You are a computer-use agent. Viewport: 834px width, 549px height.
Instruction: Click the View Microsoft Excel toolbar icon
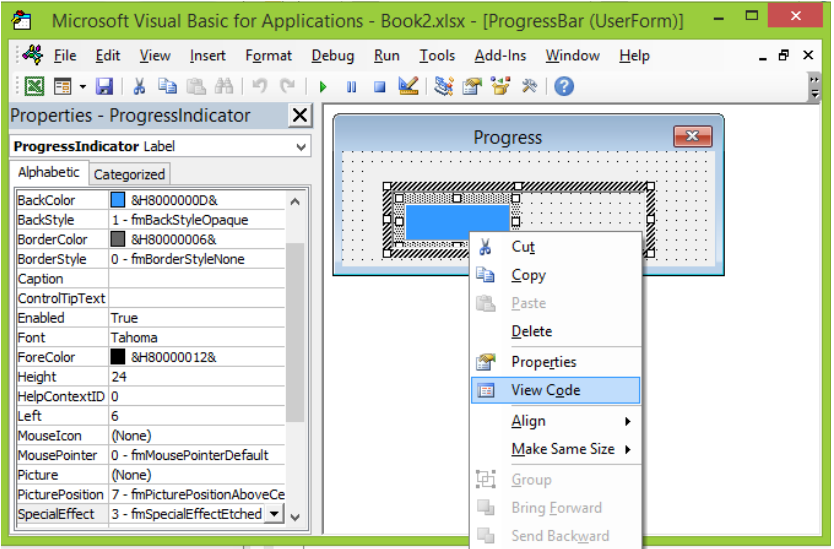click(x=35, y=86)
